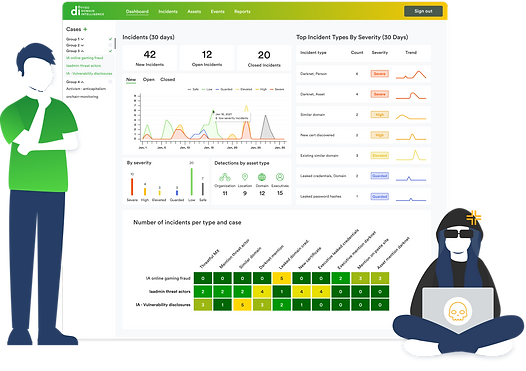The height and width of the screenshot is (371, 526).
Task: Select the Location pin asset icon
Action: coord(245,177)
